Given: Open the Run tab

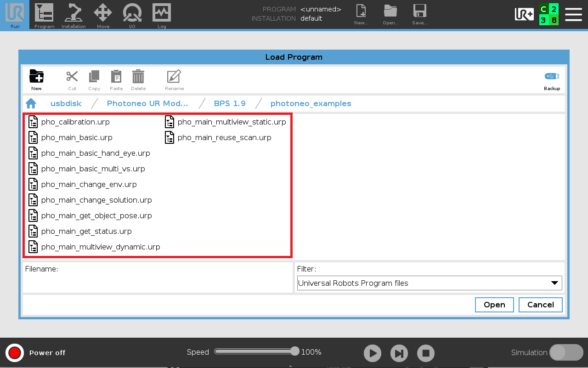Looking at the screenshot, I should point(15,15).
